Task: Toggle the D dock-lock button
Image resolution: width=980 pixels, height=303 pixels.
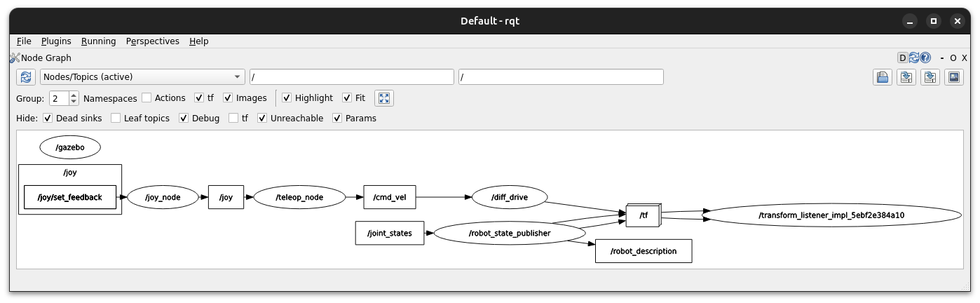Action: [904, 58]
